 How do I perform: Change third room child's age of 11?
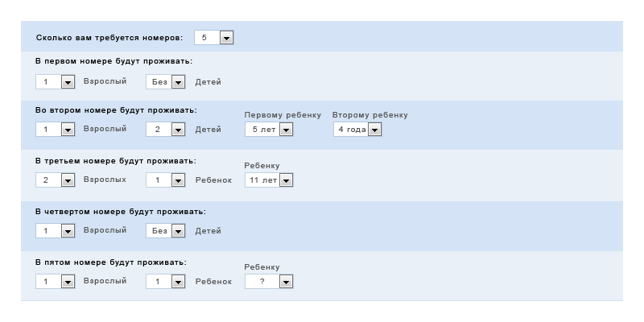click(269, 180)
